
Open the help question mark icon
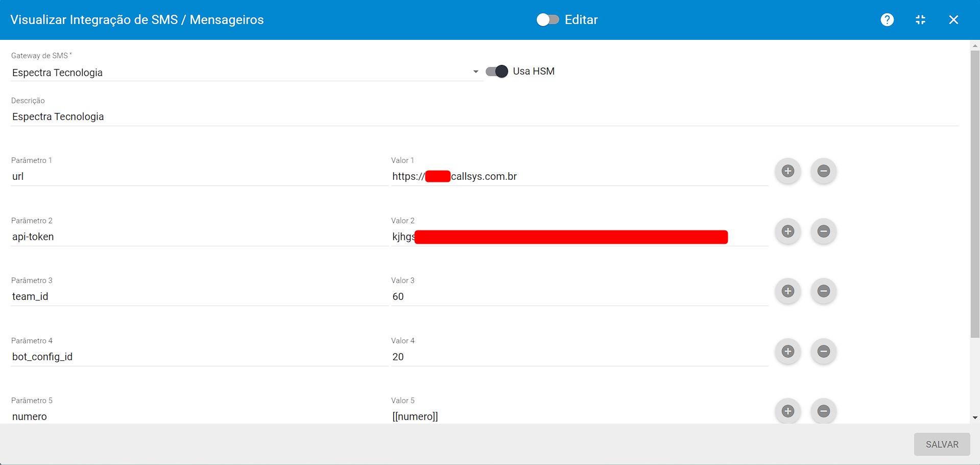[887, 20]
